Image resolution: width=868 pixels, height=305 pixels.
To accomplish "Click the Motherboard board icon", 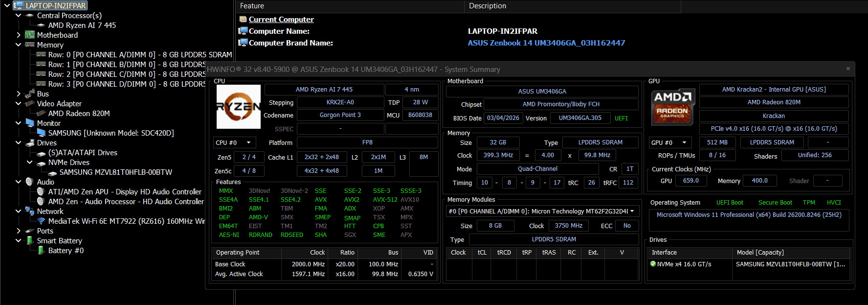I will pyautogui.click(x=30, y=35).
